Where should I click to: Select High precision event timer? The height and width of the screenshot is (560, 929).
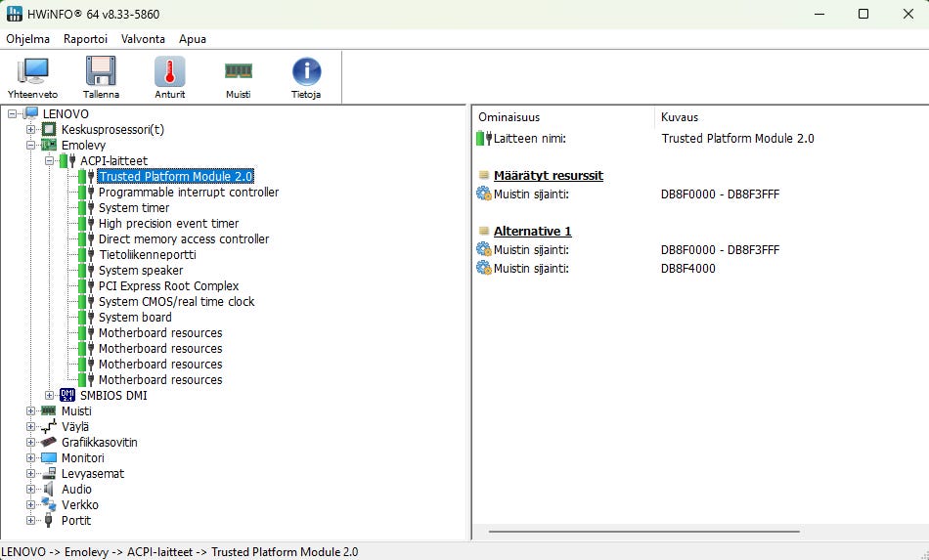pos(168,224)
